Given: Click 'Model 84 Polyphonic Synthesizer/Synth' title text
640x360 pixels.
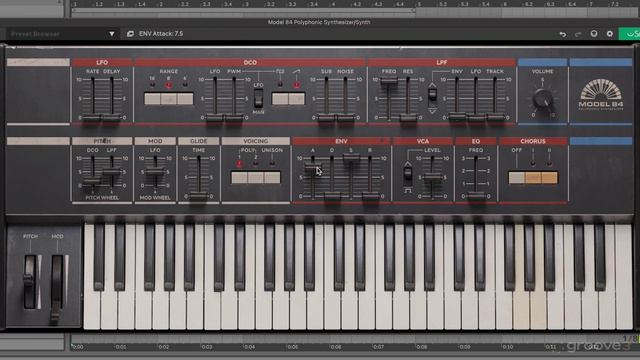Looking at the screenshot, I should 319,22.
